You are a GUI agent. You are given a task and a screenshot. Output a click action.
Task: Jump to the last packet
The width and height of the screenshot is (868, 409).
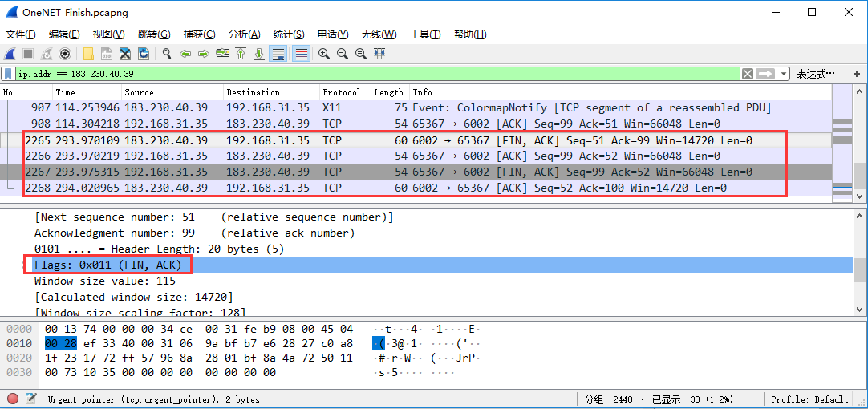(x=259, y=54)
